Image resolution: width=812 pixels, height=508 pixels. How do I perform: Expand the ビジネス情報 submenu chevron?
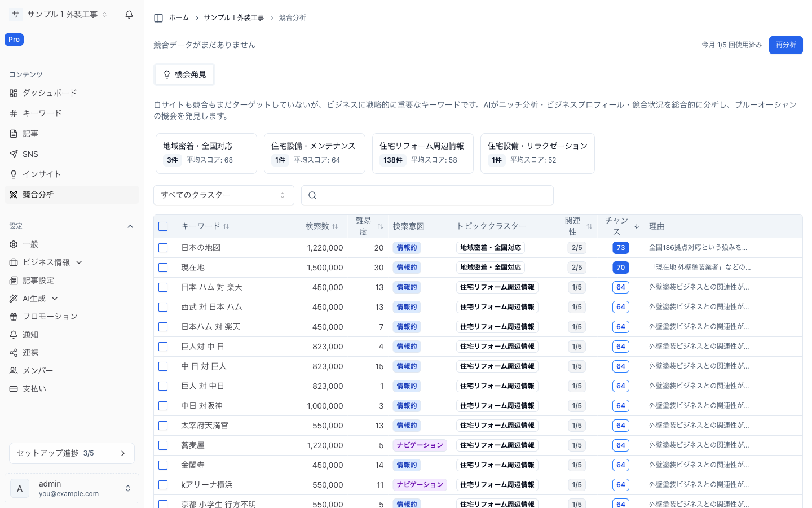(x=79, y=262)
